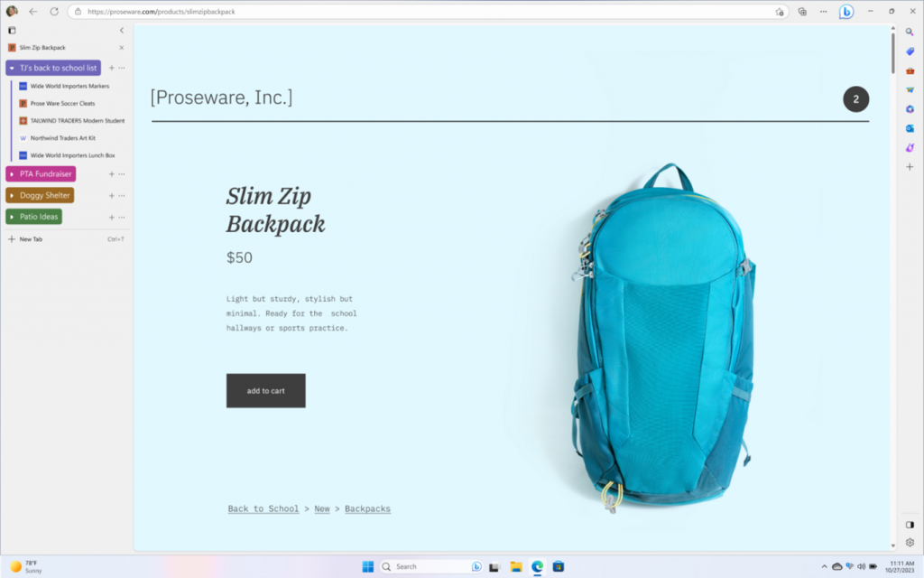Viewport: 924px width, 578px height.
Task: Click the shopping cart badge showing 2
Action: click(855, 99)
